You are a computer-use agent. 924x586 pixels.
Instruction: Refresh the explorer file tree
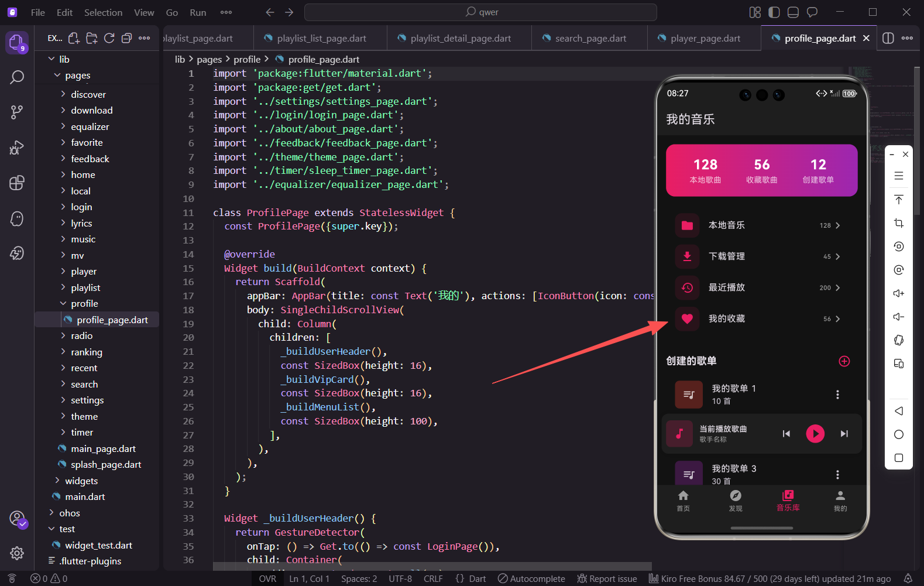pyautogui.click(x=109, y=38)
